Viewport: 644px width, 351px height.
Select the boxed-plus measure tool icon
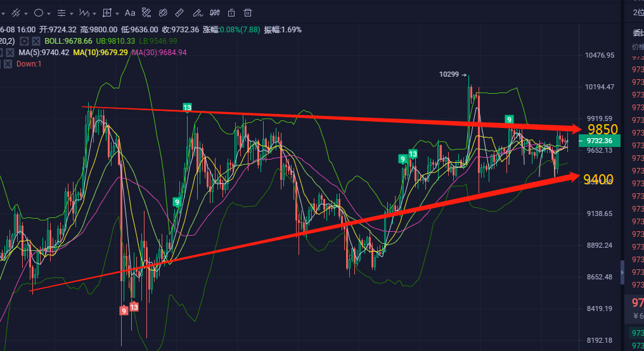click(107, 13)
